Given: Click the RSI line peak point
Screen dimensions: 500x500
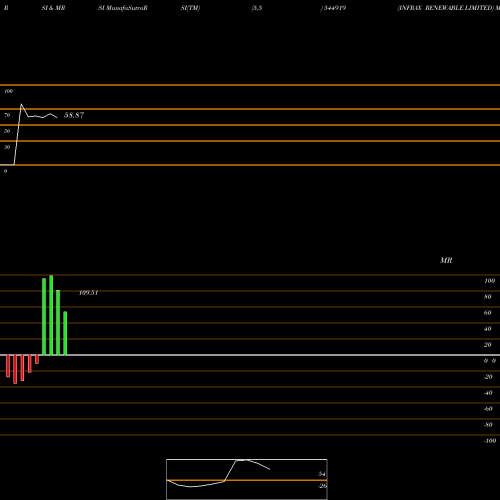Looking at the screenshot, I should click(x=21, y=104).
